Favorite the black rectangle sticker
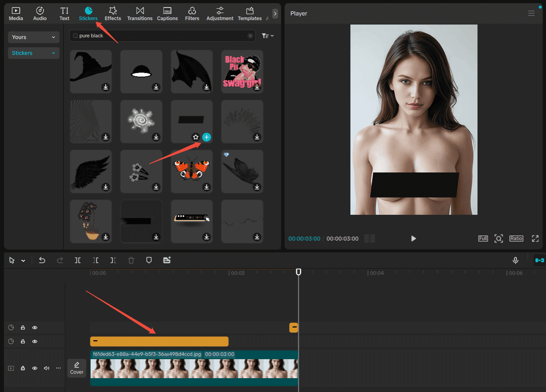The image size is (546, 392). [x=196, y=137]
